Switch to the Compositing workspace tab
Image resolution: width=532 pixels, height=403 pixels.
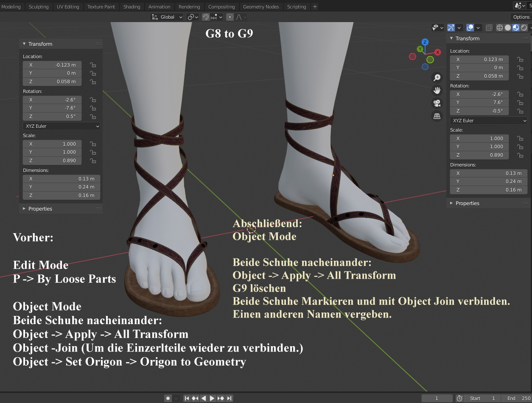coord(221,7)
